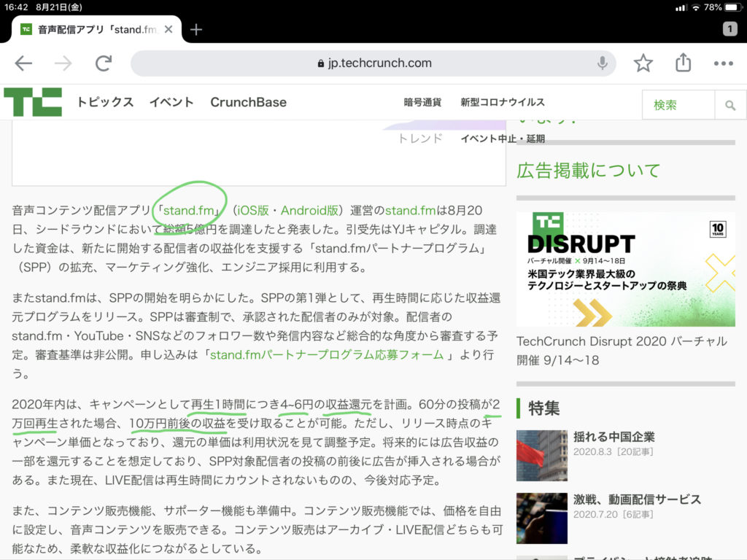Open the stand.fm company link after 運営の
This screenshot has width=747, height=560.
[410, 210]
